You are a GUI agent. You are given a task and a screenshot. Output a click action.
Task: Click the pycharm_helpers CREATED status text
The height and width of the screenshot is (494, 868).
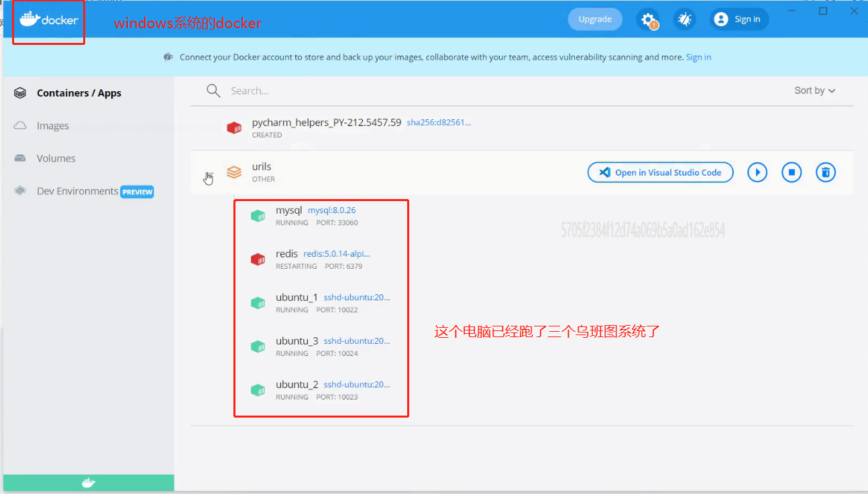(267, 135)
